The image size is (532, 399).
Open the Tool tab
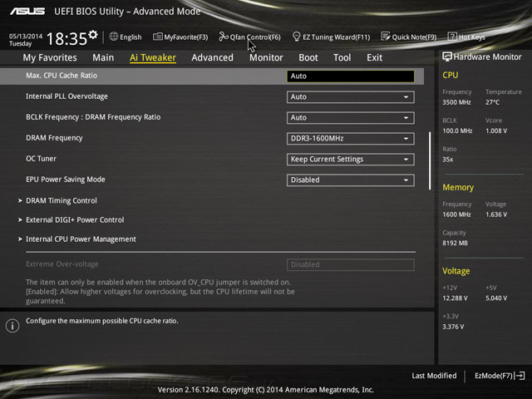342,57
